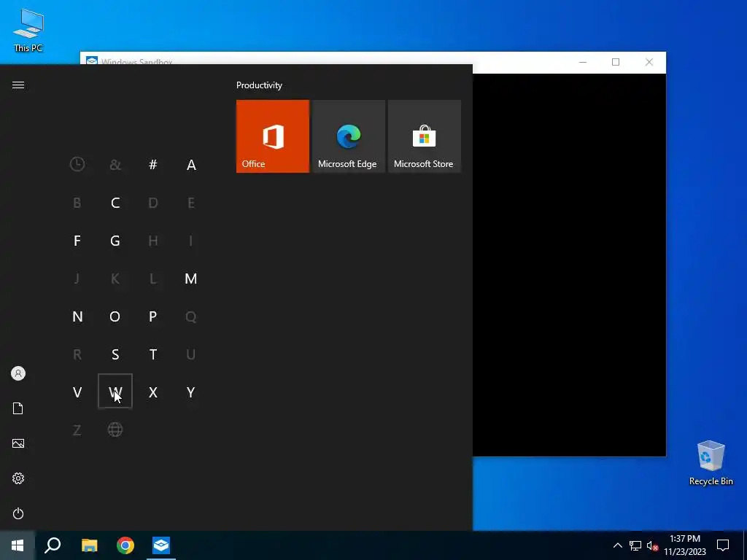Jump to the # apps section

pyautogui.click(x=153, y=165)
